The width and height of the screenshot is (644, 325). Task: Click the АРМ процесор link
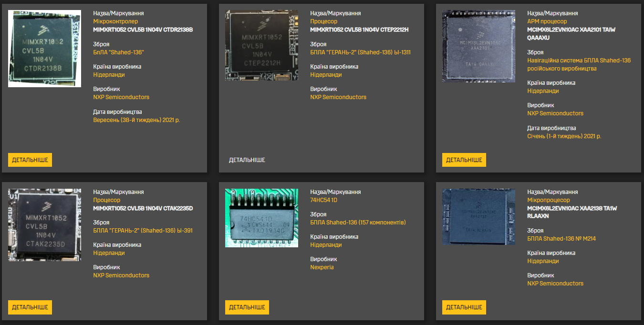[x=547, y=21]
